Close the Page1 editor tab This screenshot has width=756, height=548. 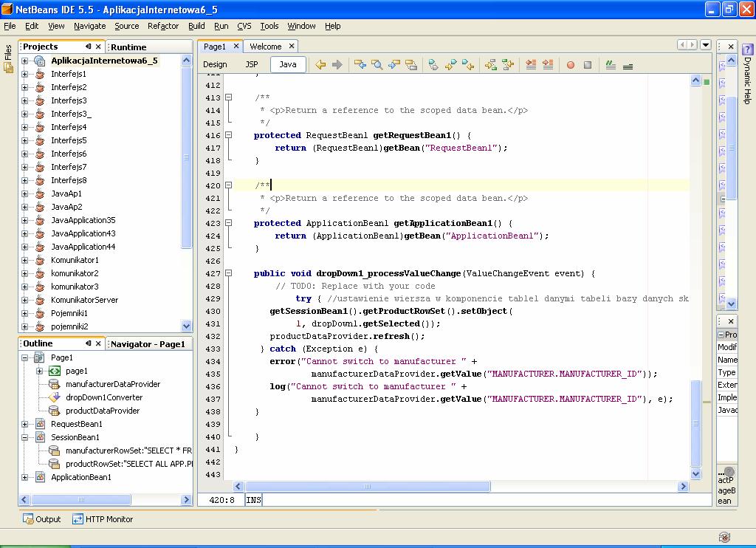point(236,46)
